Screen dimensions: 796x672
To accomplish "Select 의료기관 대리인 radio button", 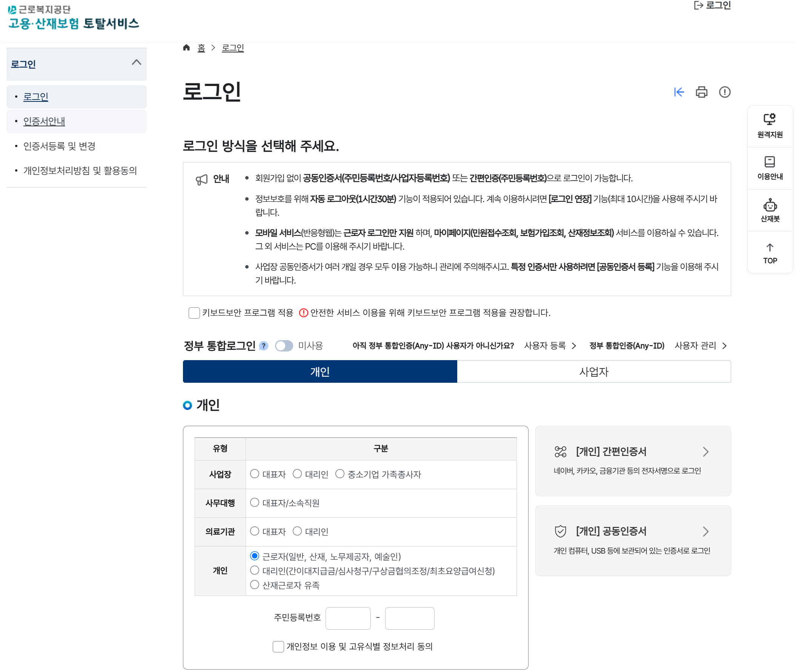I will [x=297, y=531].
